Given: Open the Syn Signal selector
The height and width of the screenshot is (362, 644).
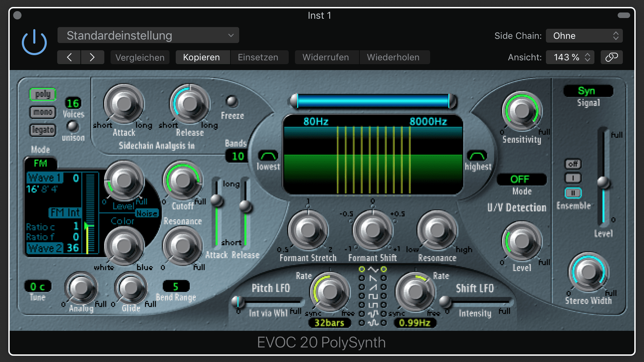Looking at the screenshot, I should [588, 91].
